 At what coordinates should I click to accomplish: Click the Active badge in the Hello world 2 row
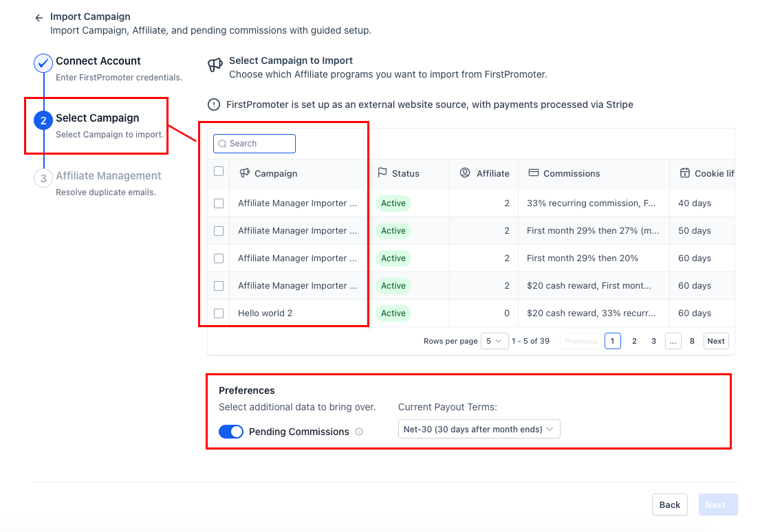tap(393, 313)
